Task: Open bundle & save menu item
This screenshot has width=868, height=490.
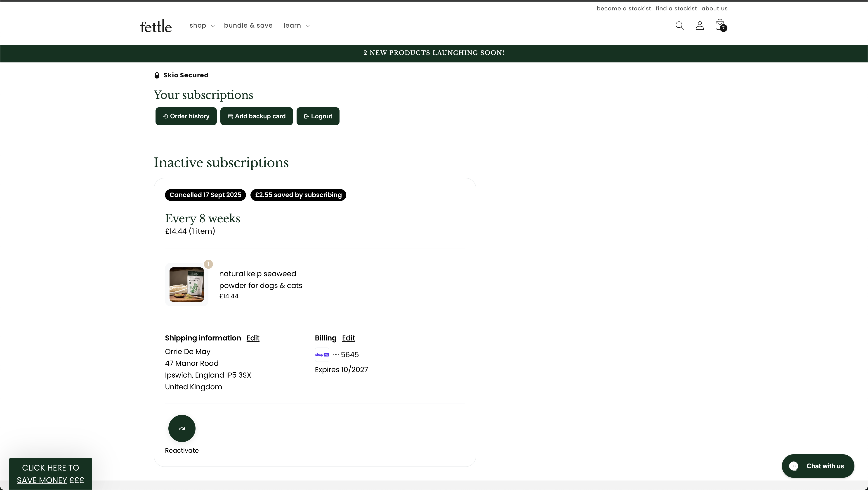Action: click(248, 26)
